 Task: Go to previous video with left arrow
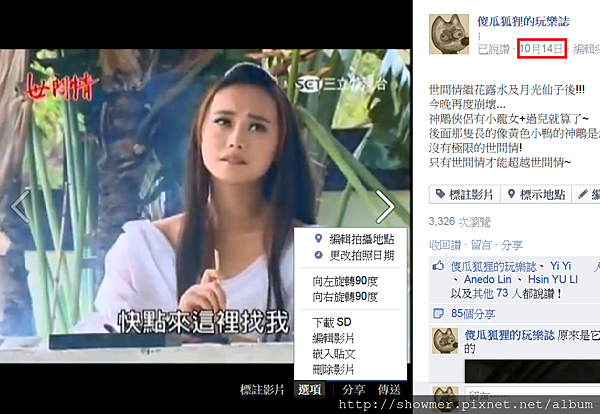coord(20,207)
